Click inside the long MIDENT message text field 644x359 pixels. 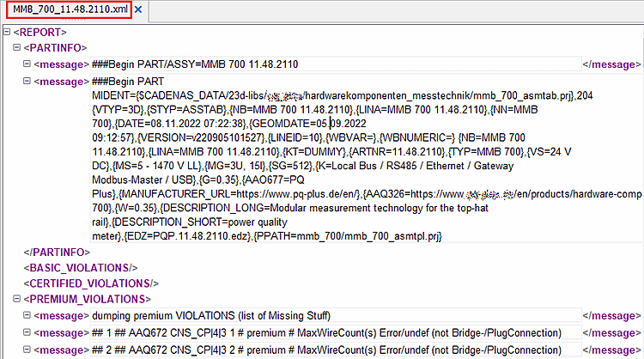coord(366,159)
